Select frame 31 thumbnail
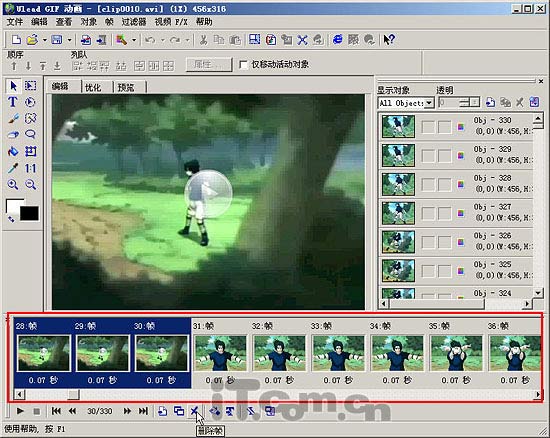This screenshot has height=438, width=550. (221, 353)
